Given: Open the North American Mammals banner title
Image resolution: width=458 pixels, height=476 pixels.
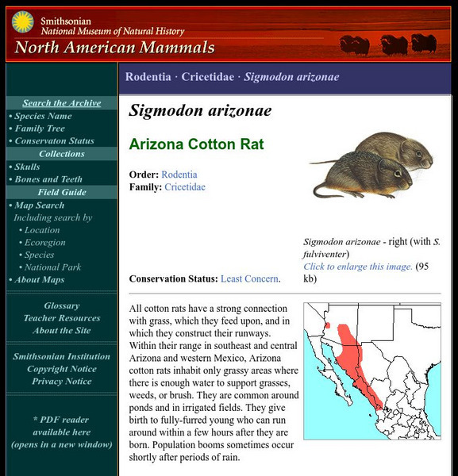Looking at the screenshot, I should tap(114, 48).
